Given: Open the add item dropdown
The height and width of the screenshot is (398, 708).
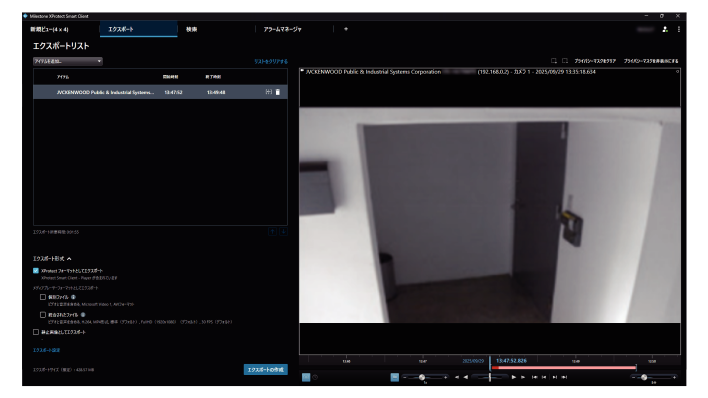Looking at the screenshot, I should click(x=68, y=61).
